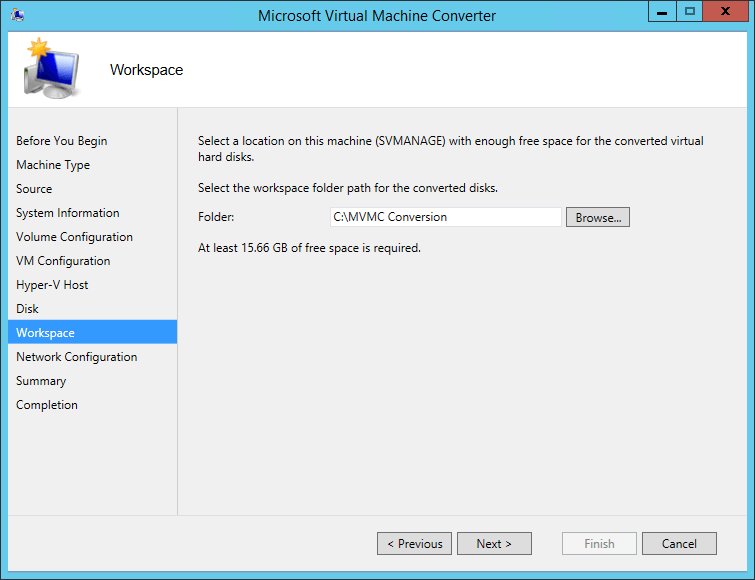
Task: Minimize the Virtual Machine Converter window
Action: click(662, 11)
